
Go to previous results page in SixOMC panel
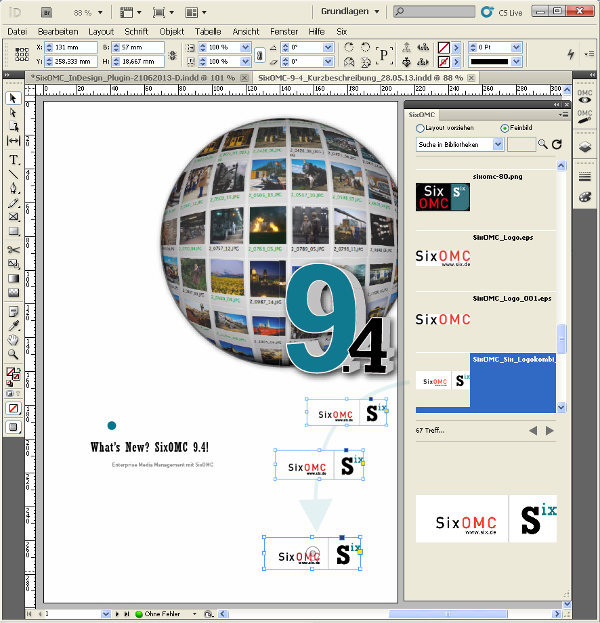pos(533,431)
